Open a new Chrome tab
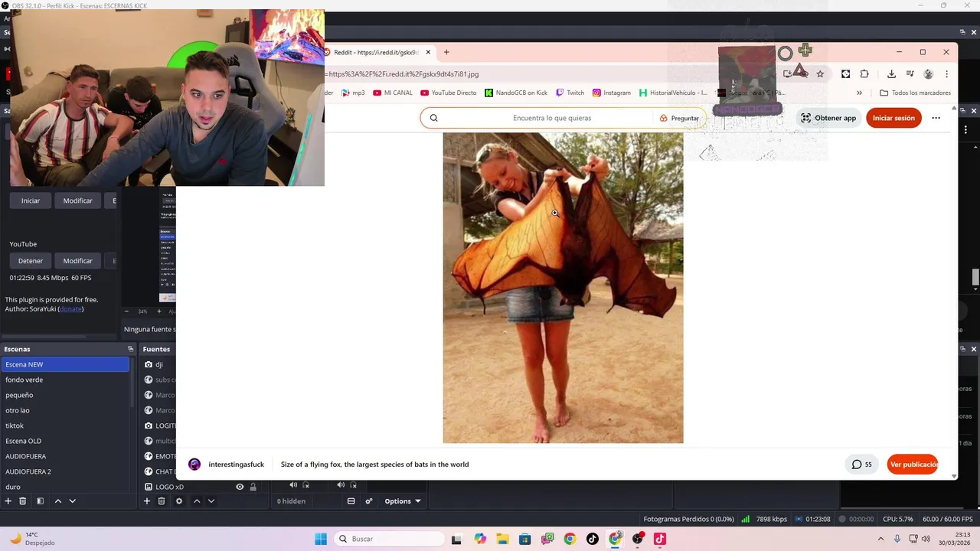The image size is (980, 551). point(446,52)
